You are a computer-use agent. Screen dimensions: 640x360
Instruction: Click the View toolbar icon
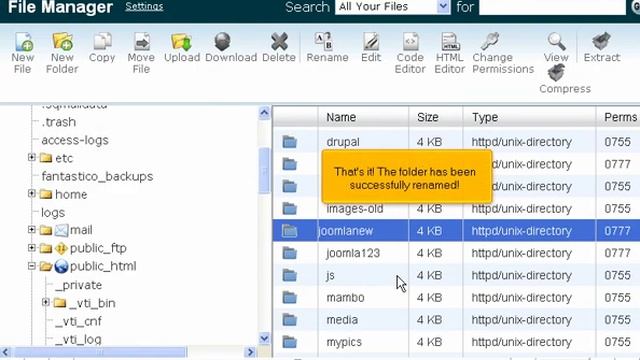[x=556, y=42]
